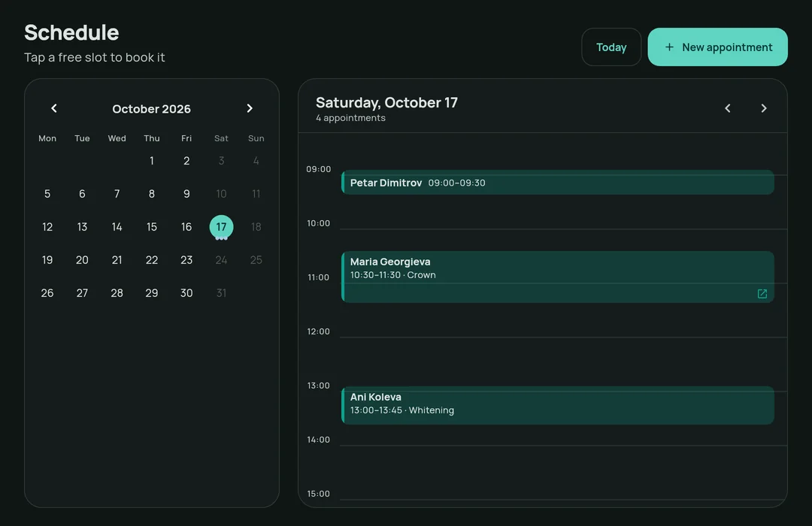Screen dimensions: 812x526
Task: Select October 30 in the calendar
Action: (186, 293)
